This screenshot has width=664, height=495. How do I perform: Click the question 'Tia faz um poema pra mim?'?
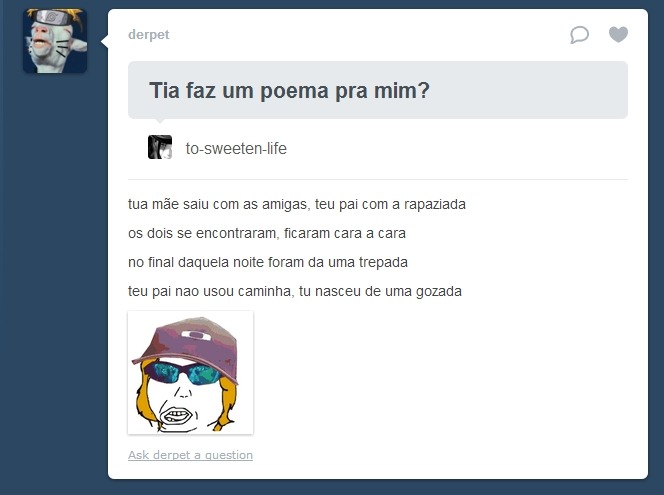(289, 91)
